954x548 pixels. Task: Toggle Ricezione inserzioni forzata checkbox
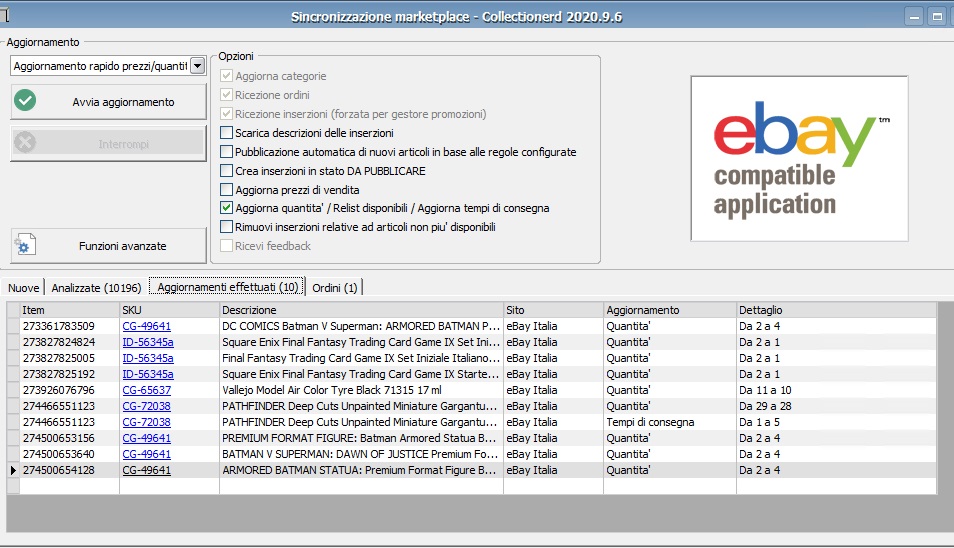(x=226, y=114)
